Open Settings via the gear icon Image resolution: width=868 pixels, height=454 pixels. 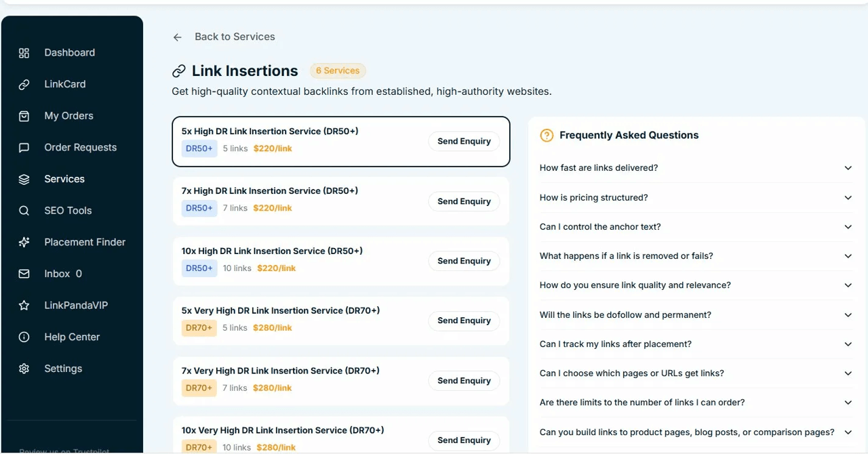pyautogui.click(x=24, y=368)
